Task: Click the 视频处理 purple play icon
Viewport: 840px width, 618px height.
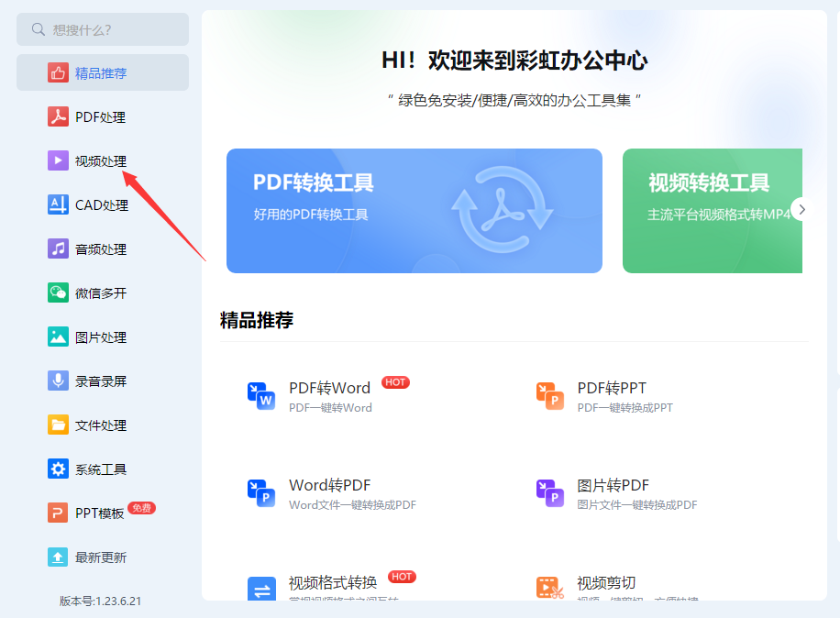Action: 58,160
